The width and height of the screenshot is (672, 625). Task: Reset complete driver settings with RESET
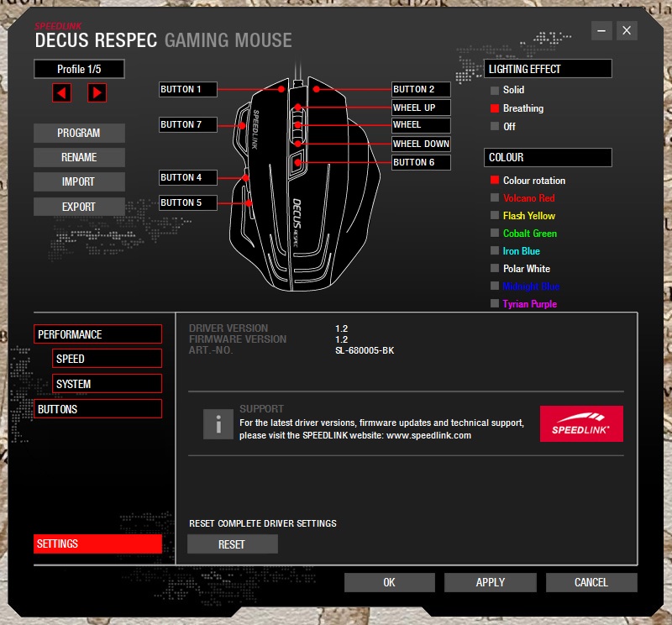[x=233, y=544]
